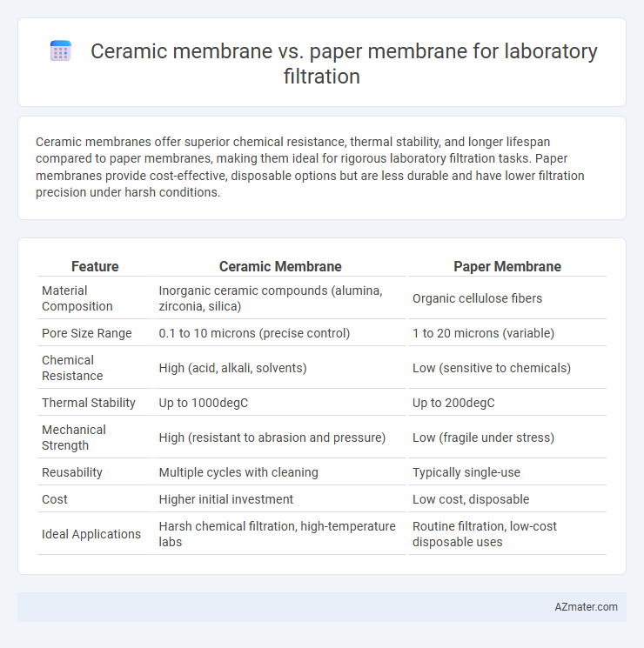Open the AZmater.com footer link
The image size is (644, 648).
tap(586, 606)
